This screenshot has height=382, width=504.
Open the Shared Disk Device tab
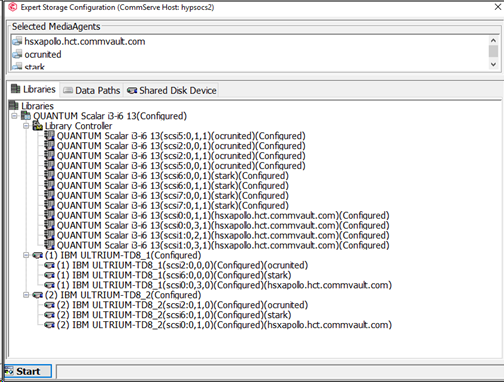(171, 90)
